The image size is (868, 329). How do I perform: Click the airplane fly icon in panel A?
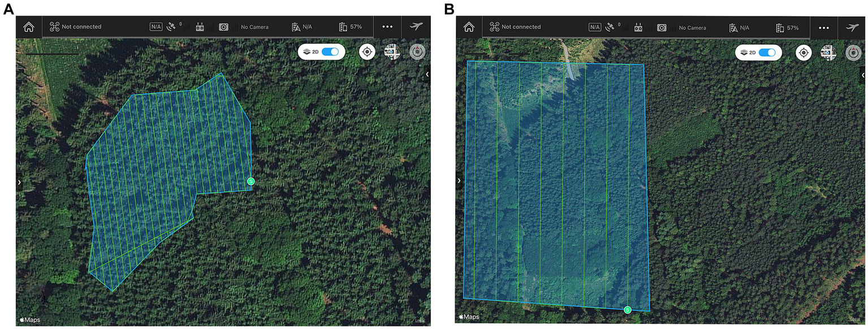click(x=416, y=27)
